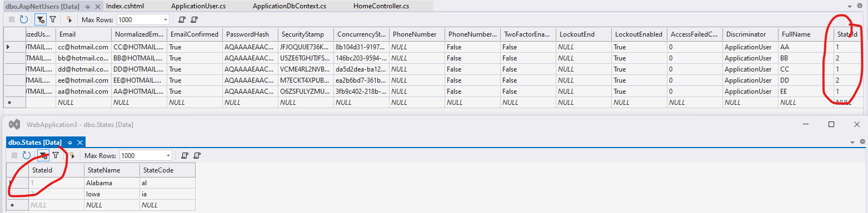Open the Max Rows combo box in dbo.States
This screenshot has height=213, width=868.
coord(145,155)
